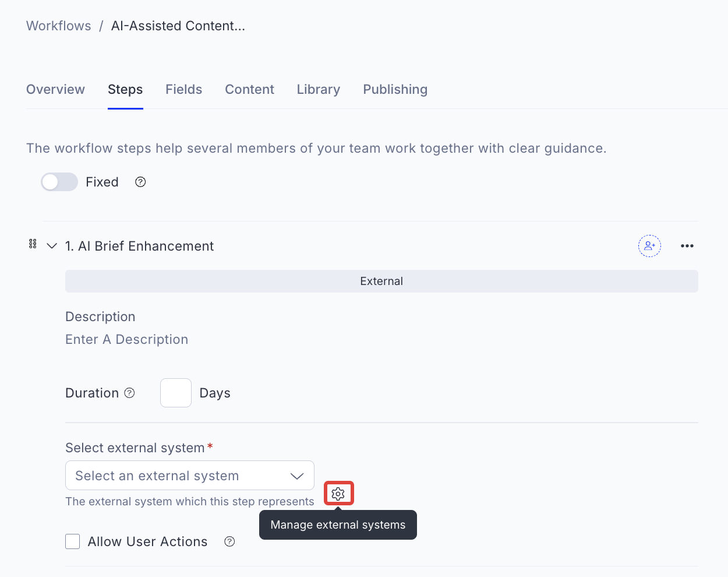728x577 pixels.
Task: Open the Select an external system dropdown
Action: [190, 476]
